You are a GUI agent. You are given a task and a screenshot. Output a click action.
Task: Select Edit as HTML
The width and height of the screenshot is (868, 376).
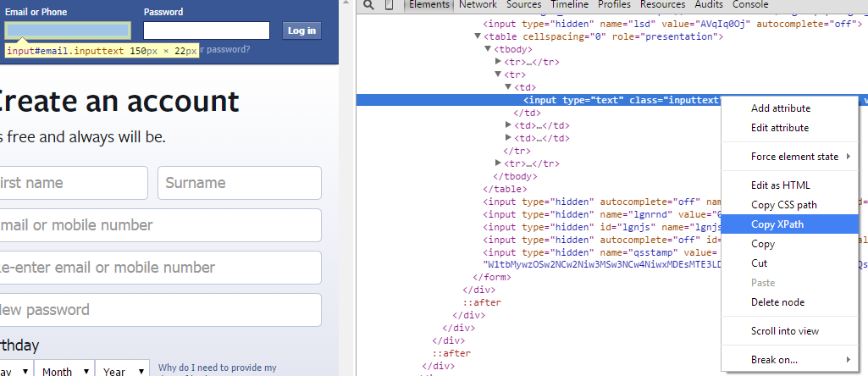tap(790, 185)
